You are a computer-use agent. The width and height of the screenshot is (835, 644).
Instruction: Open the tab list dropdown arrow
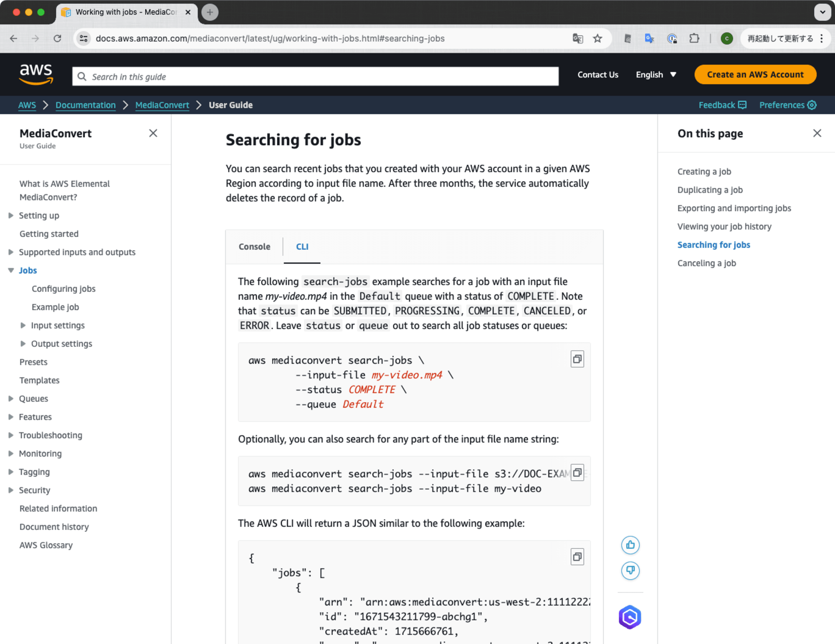822,12
